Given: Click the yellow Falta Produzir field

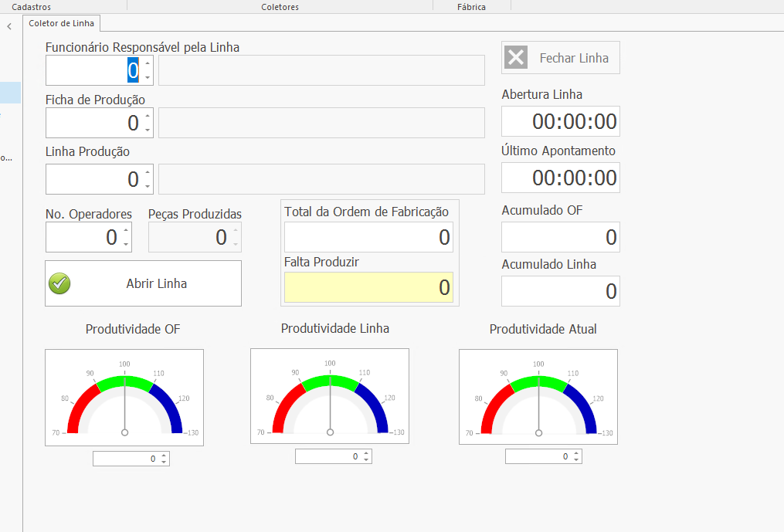Looking at the screenshot, I should (x=368, y=288).
